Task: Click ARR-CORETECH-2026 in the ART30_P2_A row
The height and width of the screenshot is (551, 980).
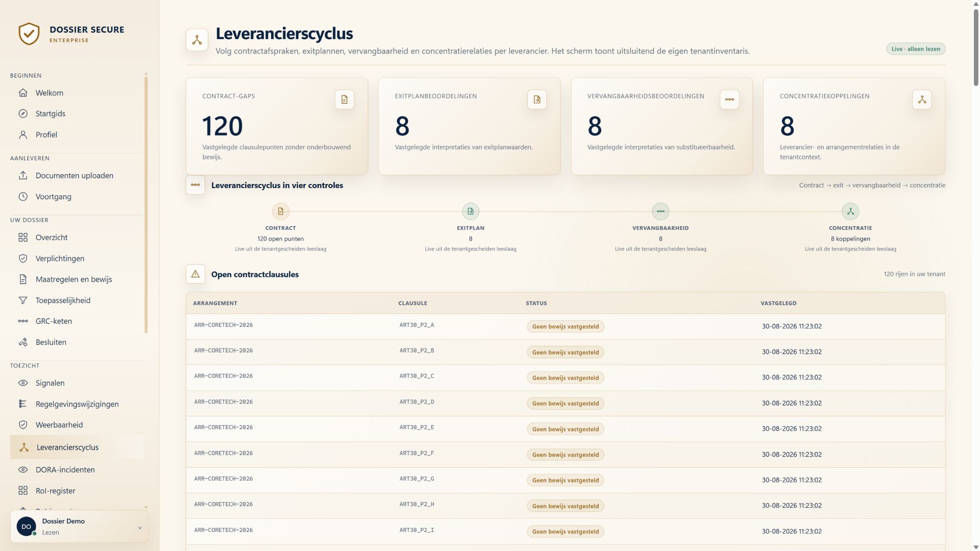Action: (x=223, y=325)
